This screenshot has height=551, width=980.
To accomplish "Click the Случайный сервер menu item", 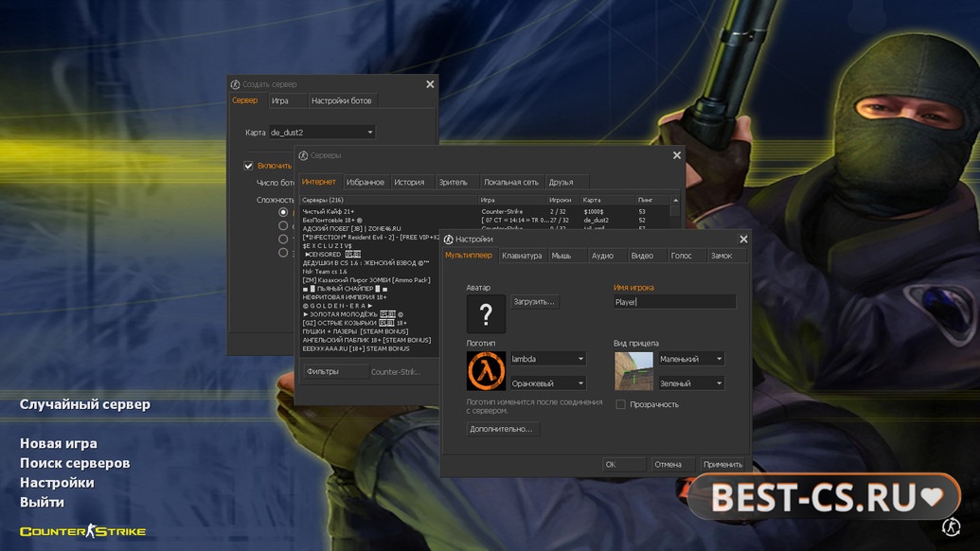I will (x=85, y=404).
